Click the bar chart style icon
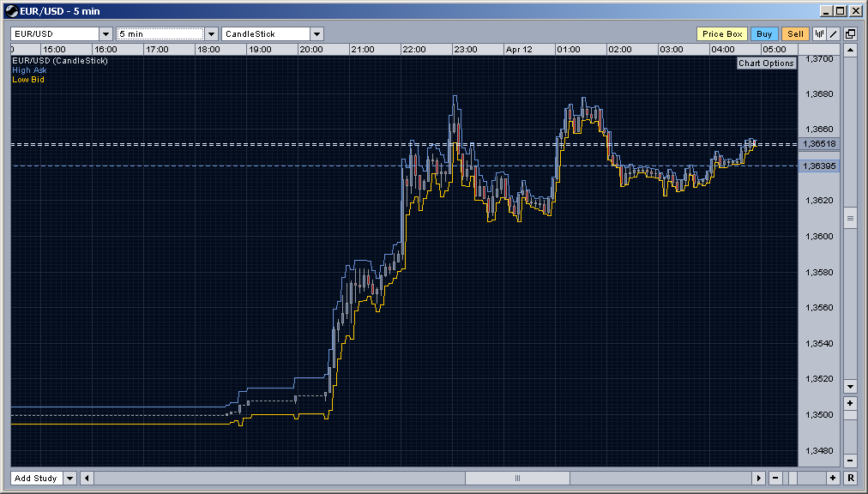The height and width of the screenshot is (494, 868). coord(819,34)
